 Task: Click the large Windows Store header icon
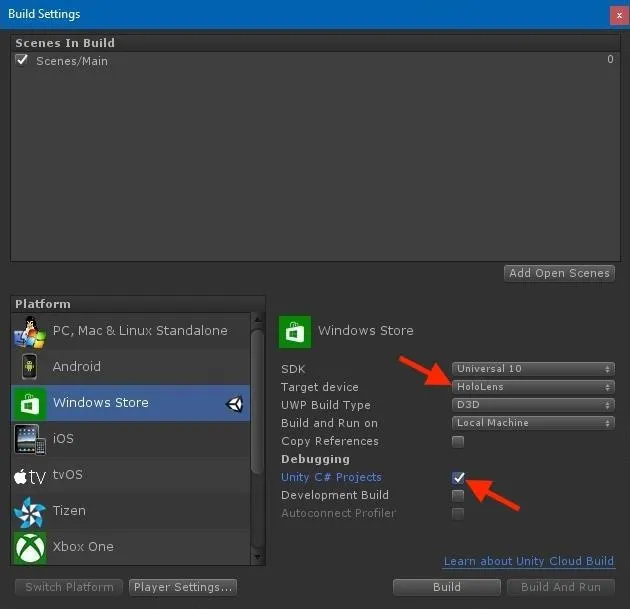295,332
